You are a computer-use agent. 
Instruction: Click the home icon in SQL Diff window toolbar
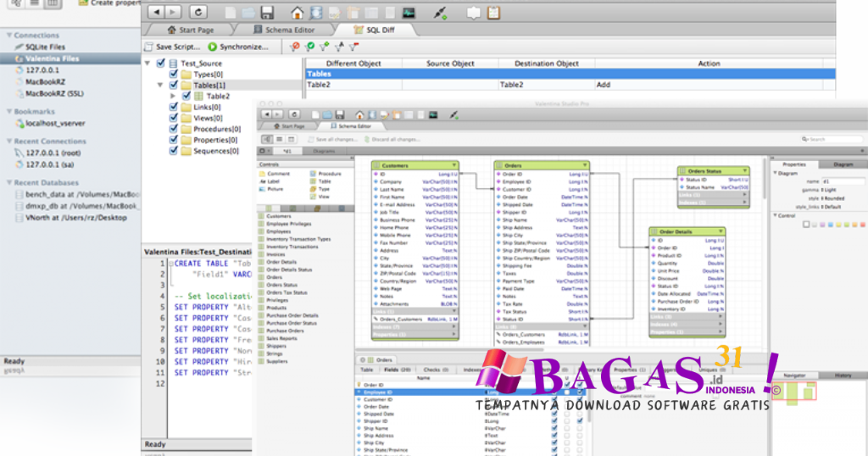click(298, 12)
